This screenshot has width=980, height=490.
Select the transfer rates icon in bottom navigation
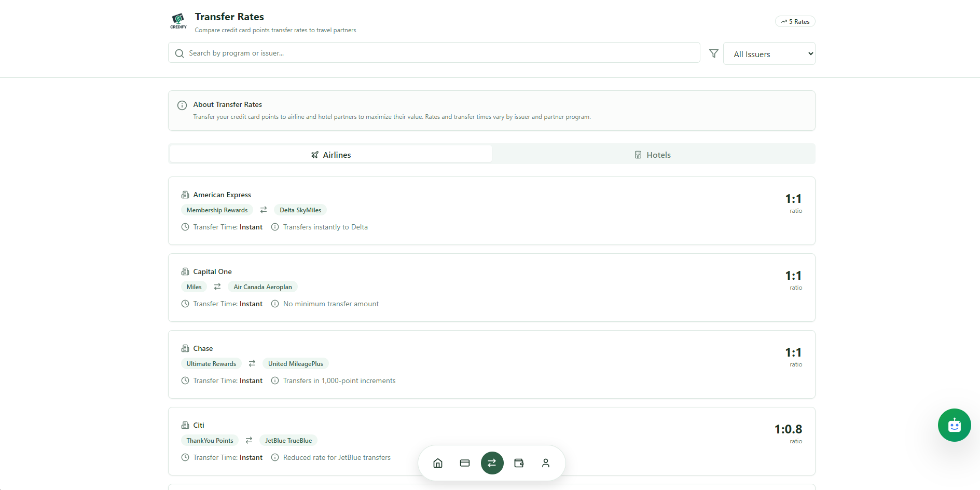tap(492, 463)
